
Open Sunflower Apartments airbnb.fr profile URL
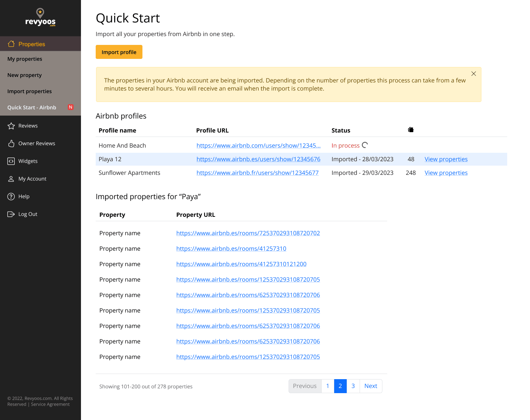(x=258, y=173)
